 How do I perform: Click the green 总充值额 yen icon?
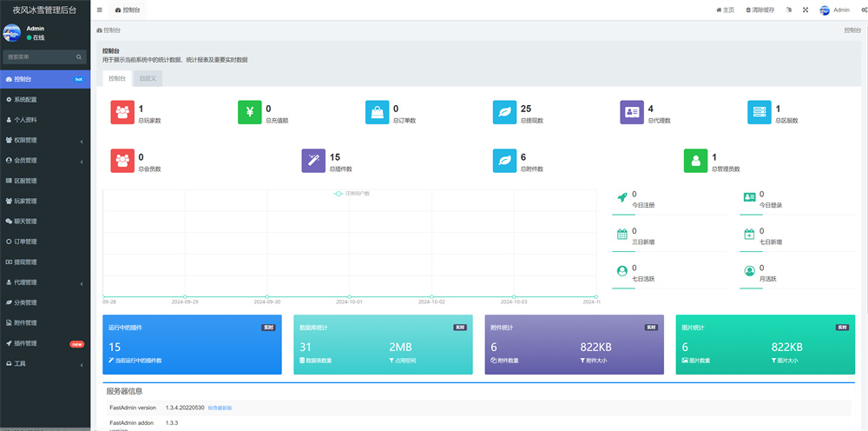pyautogui.click(x=249, y=112)
